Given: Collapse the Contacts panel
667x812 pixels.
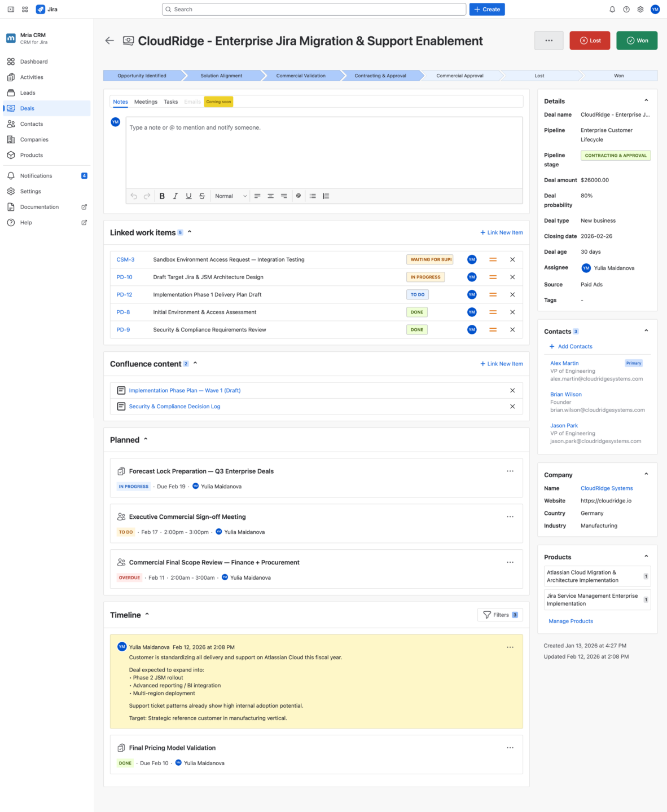Looking at the screenshot, I should click(646, 330).
